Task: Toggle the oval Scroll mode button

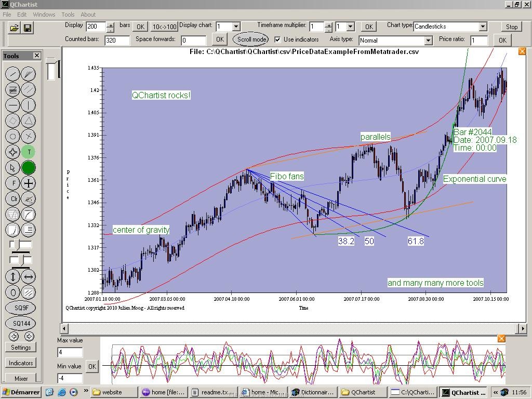Action: 251,39
